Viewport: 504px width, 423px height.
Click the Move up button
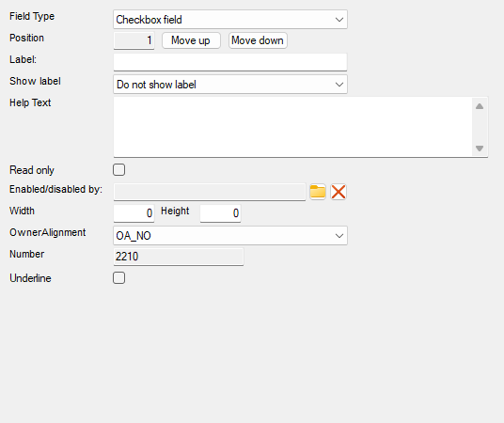coord(191,40)
